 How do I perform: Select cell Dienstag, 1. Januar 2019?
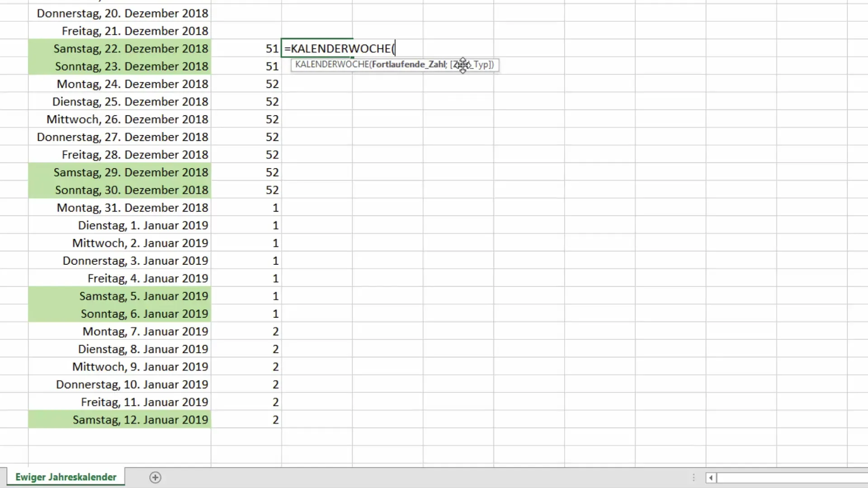[x=120, y=225]
